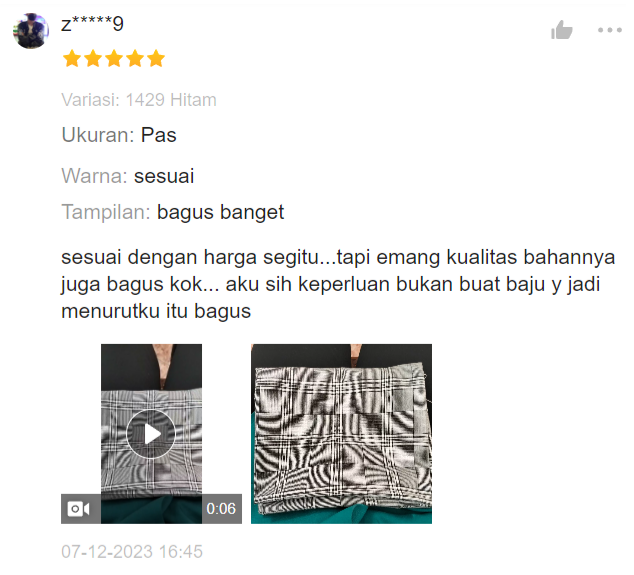The height and width of the screenshot is (575, 634).
Task: Select the third rating star
Action: point(114,59)
